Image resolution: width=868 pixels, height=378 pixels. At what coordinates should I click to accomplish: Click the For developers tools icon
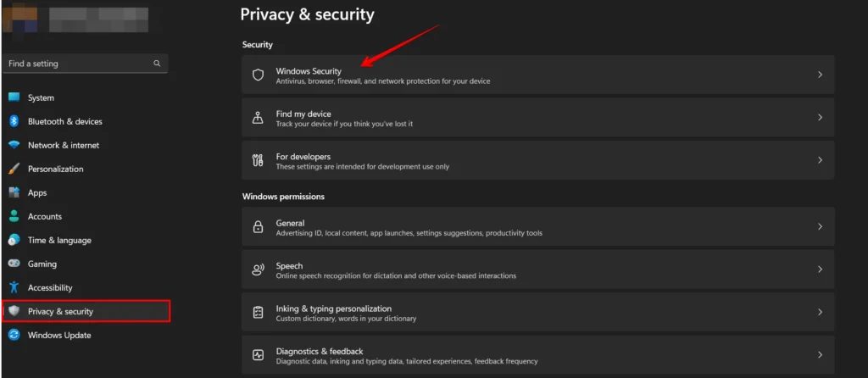[x=258, y=160]
